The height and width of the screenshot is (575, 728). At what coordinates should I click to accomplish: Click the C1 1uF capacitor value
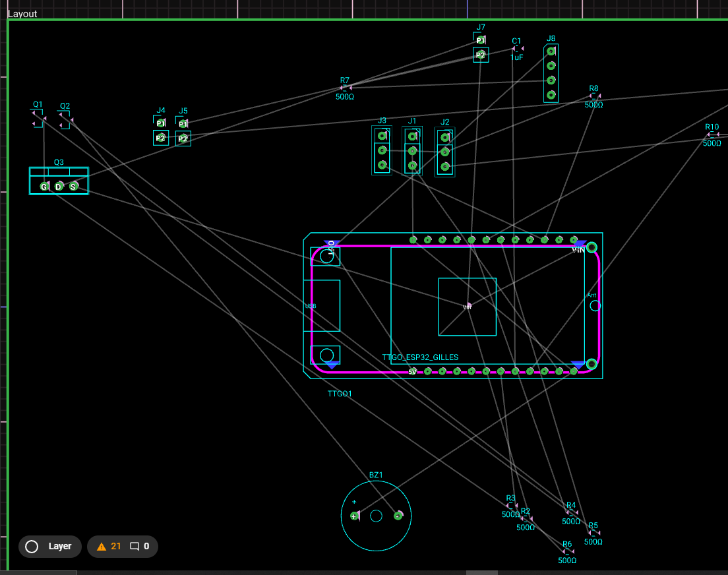(517, 57)
